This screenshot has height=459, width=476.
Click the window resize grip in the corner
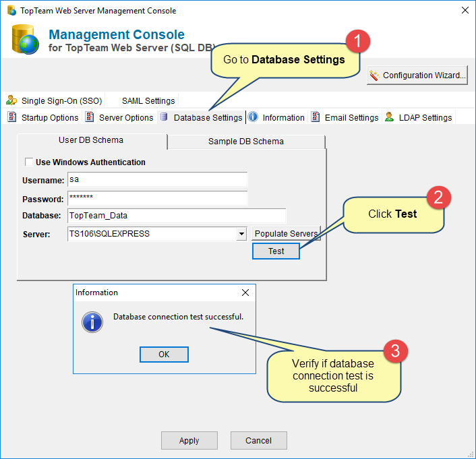(471, 454)
